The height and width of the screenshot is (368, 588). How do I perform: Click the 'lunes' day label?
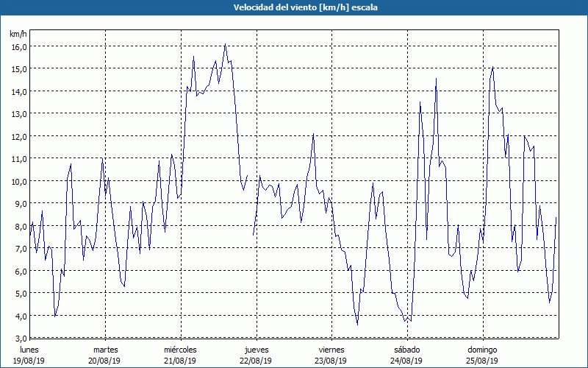(29, 350)
